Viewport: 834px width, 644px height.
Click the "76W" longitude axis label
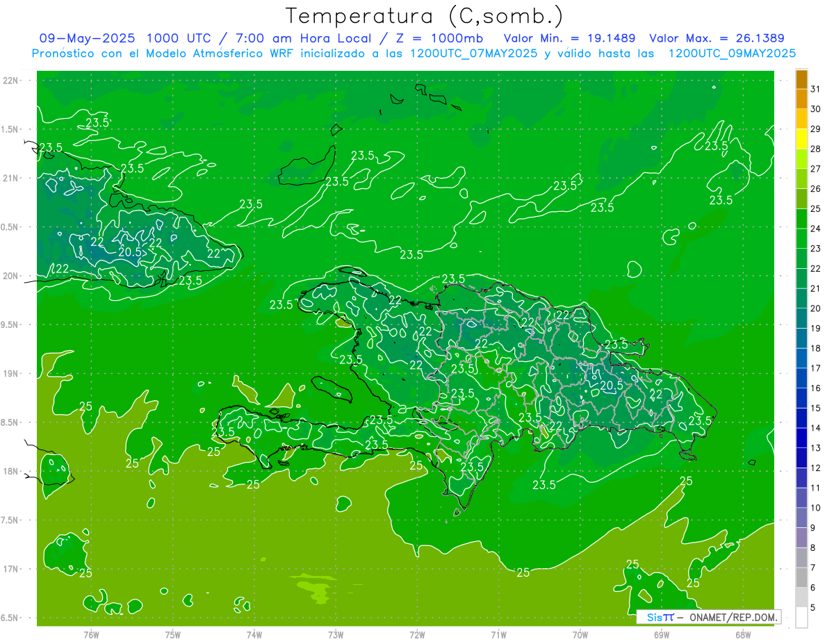(x=91, y=634)
